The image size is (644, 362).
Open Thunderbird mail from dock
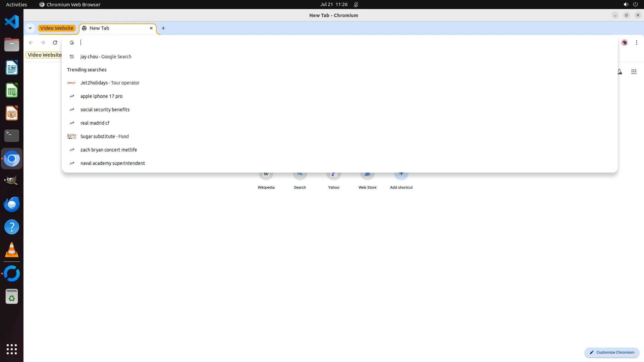pos(12,204)
